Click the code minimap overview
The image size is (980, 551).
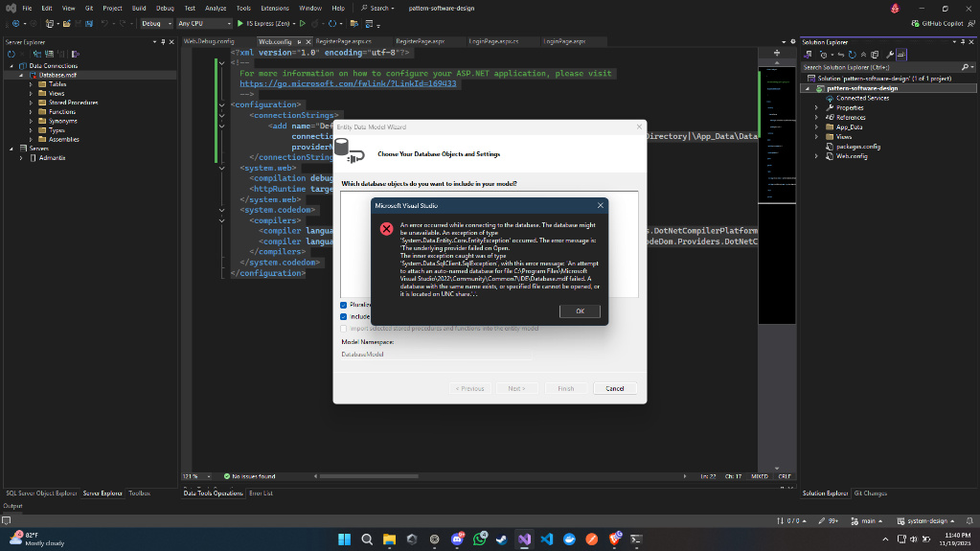click(777, 194)
